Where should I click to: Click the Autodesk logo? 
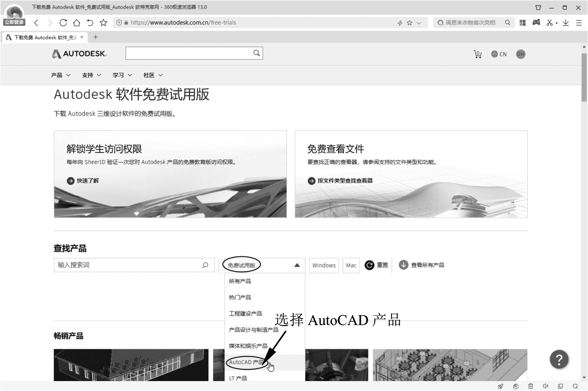79,54
